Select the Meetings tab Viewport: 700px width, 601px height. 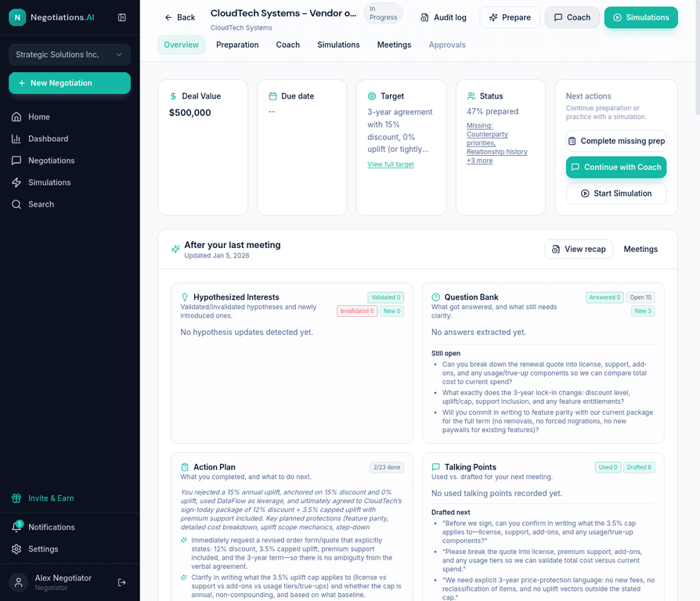[394, 45]
